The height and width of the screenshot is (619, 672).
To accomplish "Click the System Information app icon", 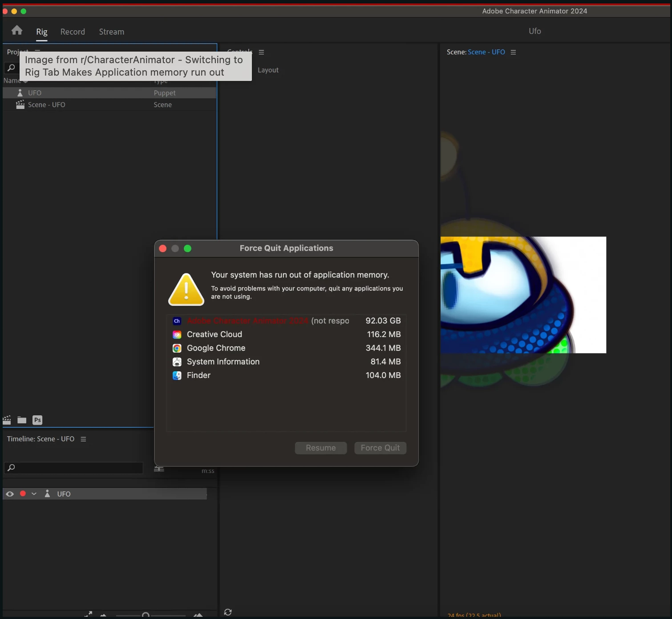I will click(177, 362).
